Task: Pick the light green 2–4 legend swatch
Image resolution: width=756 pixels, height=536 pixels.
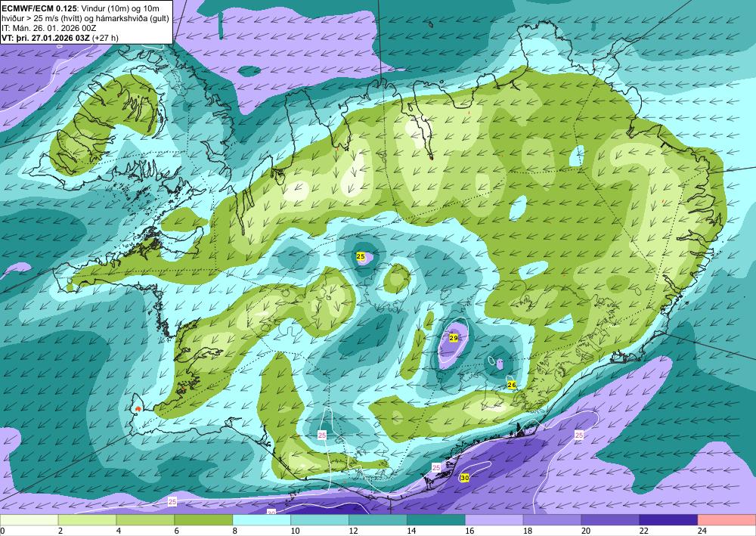Action: (x=87, y=520)
